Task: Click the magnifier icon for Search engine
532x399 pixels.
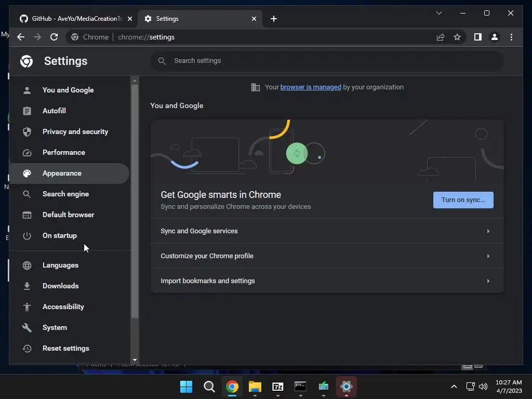Action: coord(27,194)
